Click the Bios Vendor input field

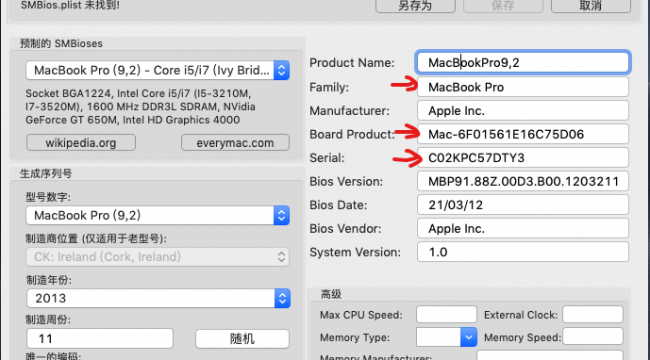tap(523, 229)
